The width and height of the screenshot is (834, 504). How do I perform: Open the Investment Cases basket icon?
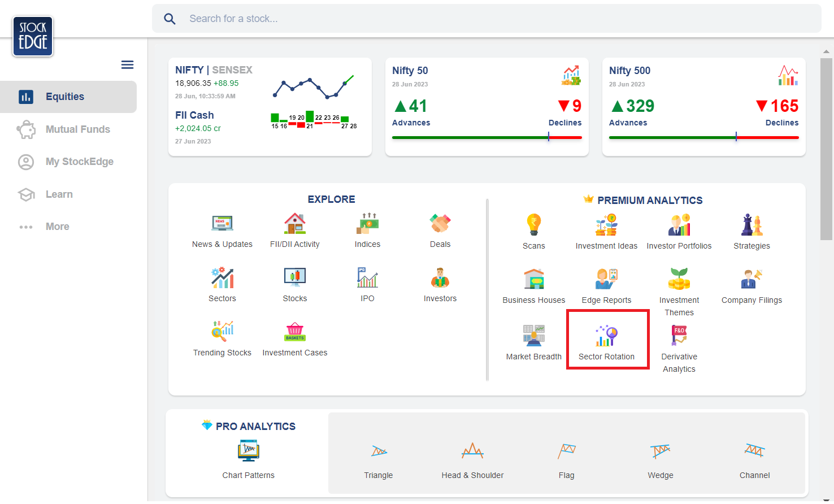click(295, 331)
